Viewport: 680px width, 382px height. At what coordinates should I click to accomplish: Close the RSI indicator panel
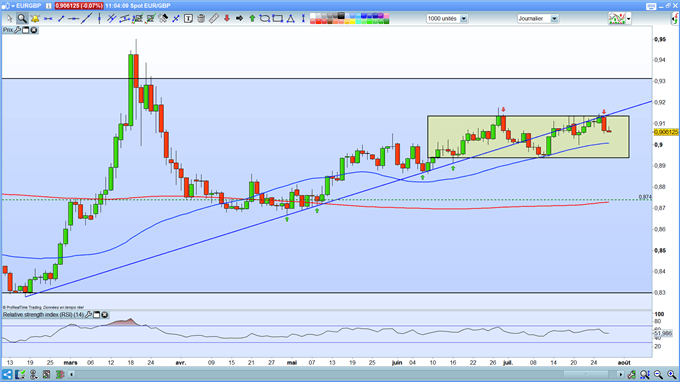point(105,314)
